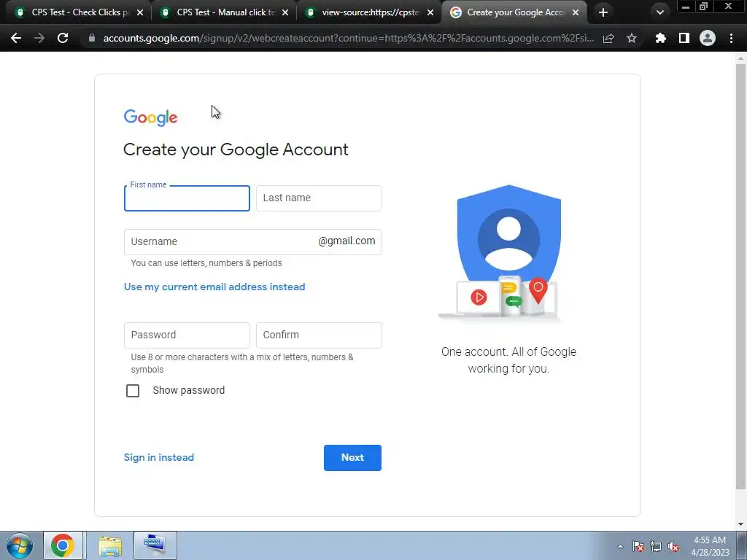Click the Google logo

[150, 117]
